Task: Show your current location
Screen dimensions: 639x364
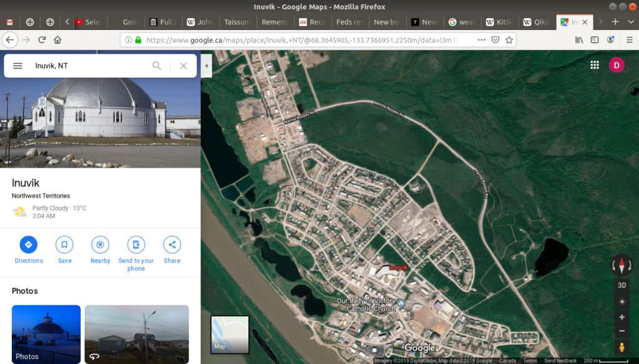Action: tap(622, 302)
